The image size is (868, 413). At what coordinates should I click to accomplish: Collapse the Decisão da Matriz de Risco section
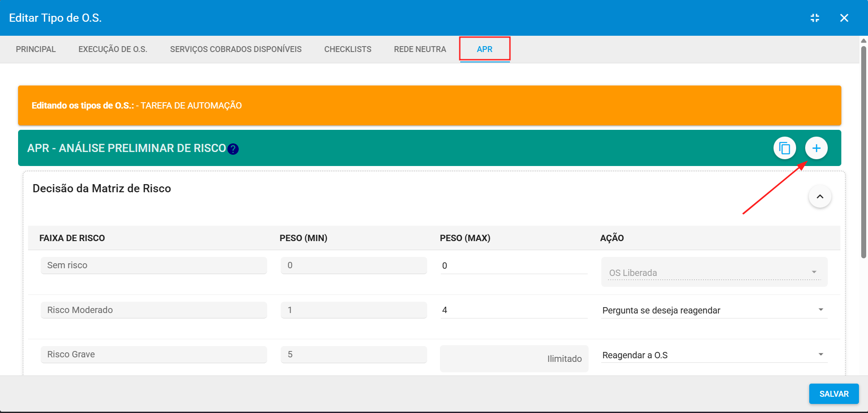[820, 197]
